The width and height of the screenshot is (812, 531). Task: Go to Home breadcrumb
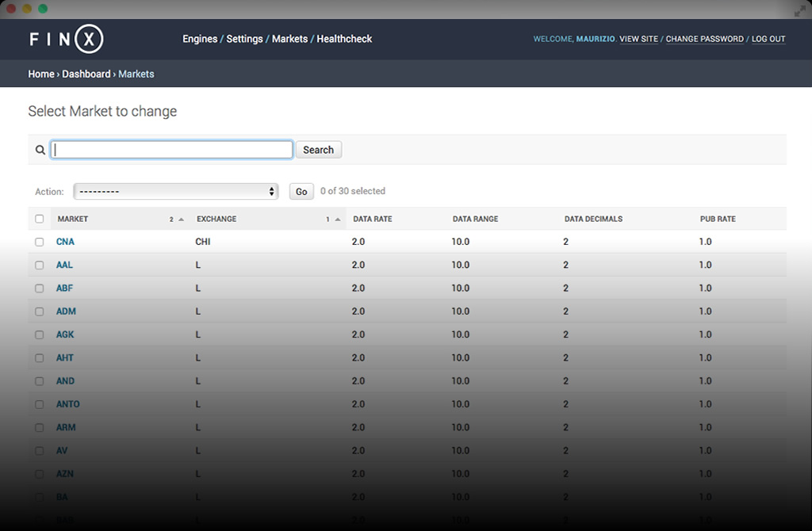[41, 74]
